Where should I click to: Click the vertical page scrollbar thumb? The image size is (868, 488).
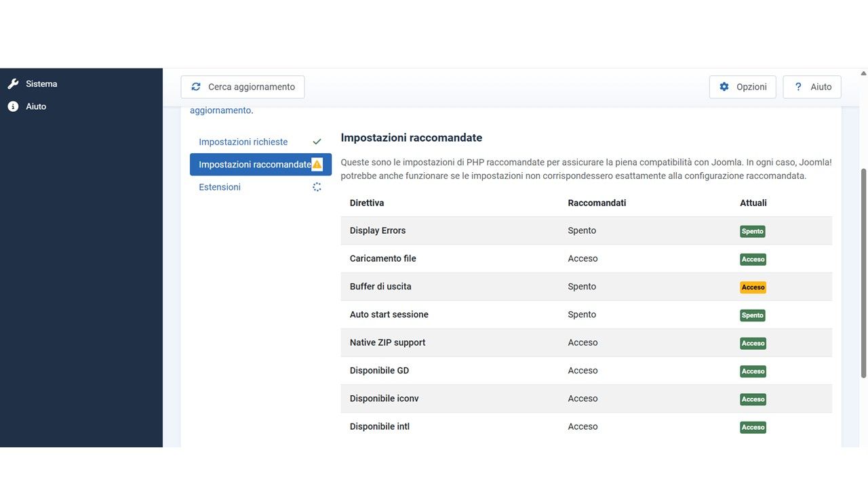[x=863, y=273]
